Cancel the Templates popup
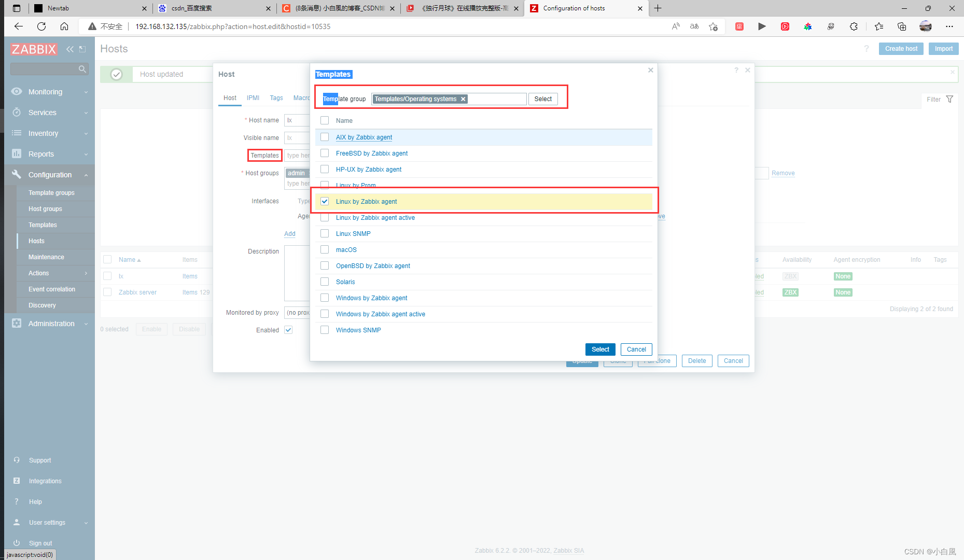The width and height of the screenshot is (964, 560). pos(636,349)
